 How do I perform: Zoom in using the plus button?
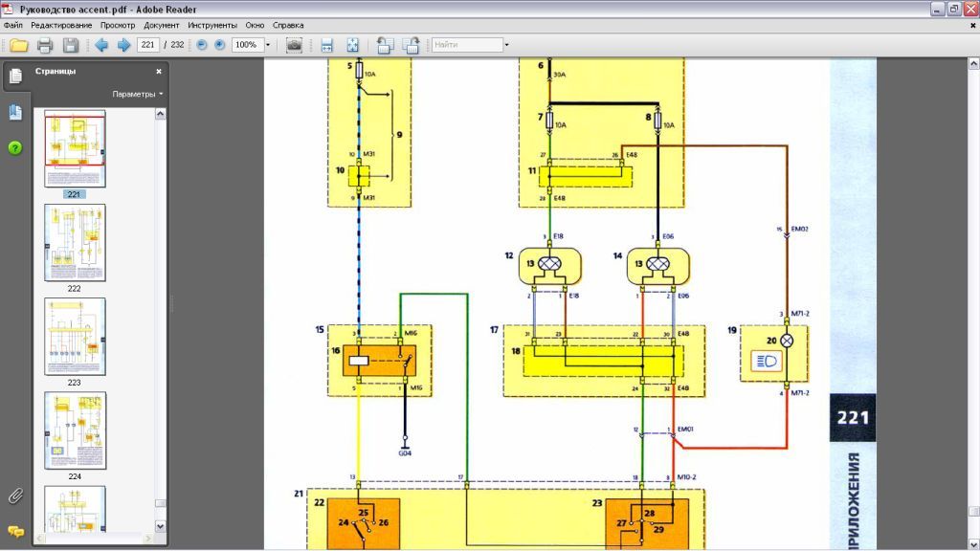coord(219,45)
